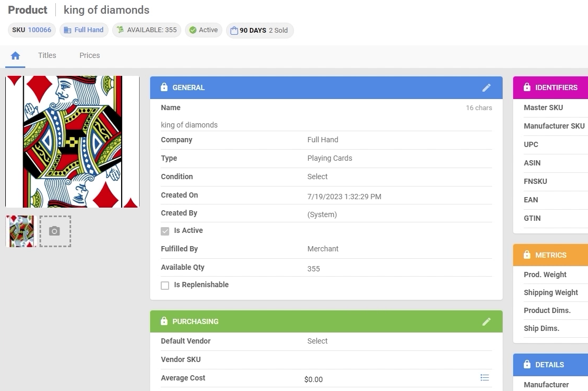This screenshot has width=588, height=391.
Task: Click the UPC identifier row
Action: tap(556, 144)
